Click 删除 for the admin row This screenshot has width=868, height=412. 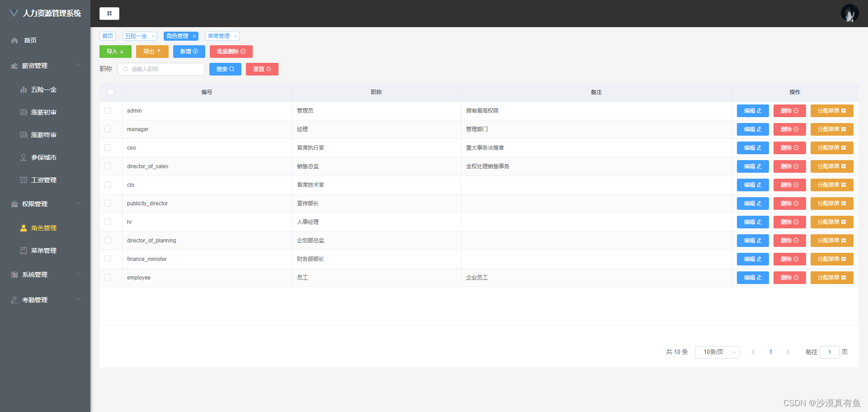pos(789,111)
